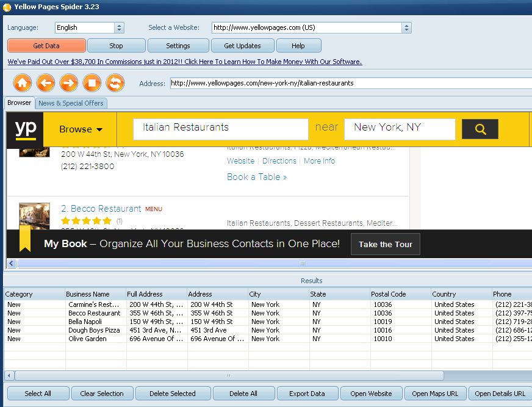Select Becco Restaurant row in results
The width and height of the screenshot is (532, 407).
[268, 313]
